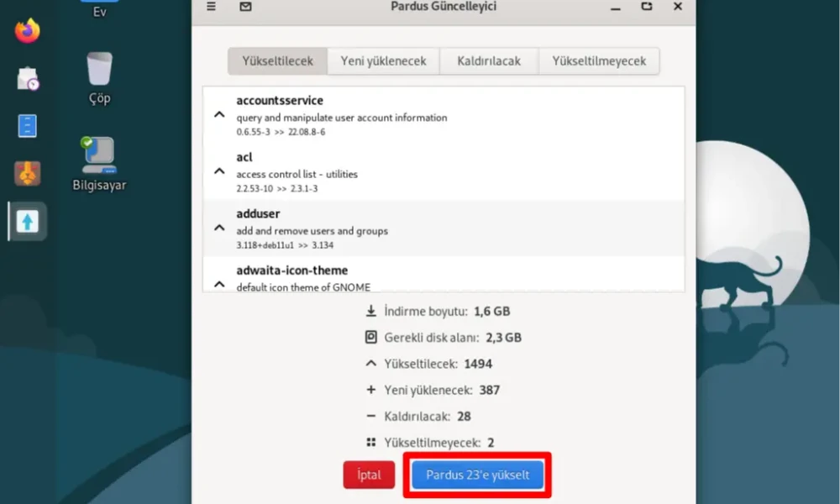This screenshot has width=840, height=504.
Task: Click the chevron beside adwaita-icon-theme
Action: point(219,285)
